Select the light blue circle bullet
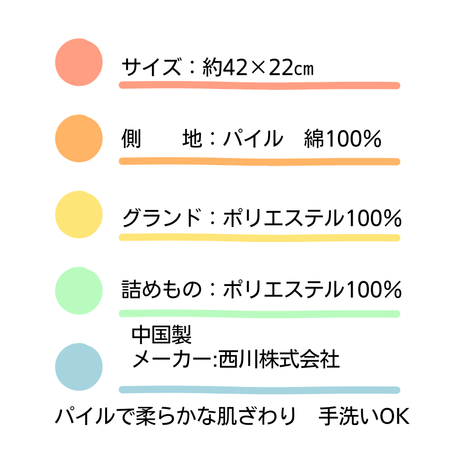 click(79, 367)
